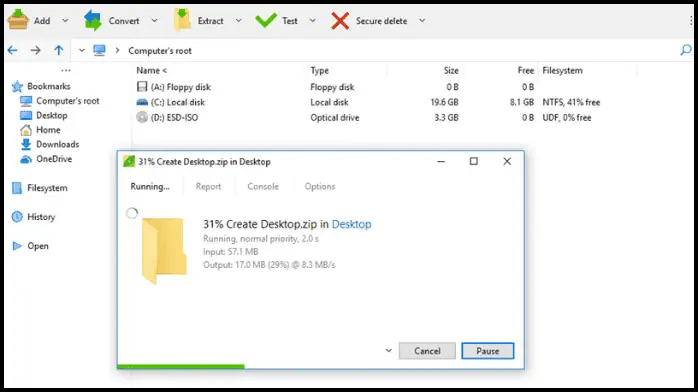This screenshot has width=698, height=392.
Task: Switch to the Options tab
Action: point(320,186)
